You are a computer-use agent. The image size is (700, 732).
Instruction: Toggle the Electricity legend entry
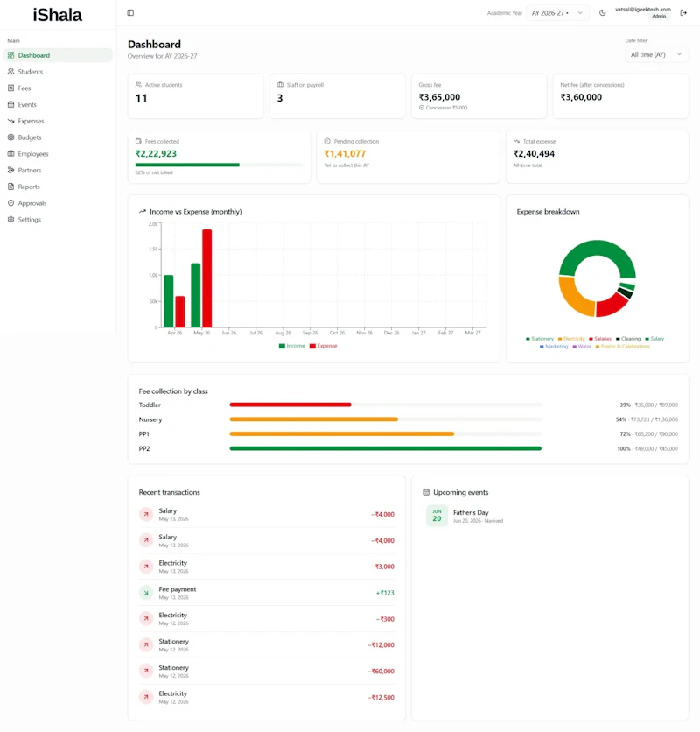[571, 339]
